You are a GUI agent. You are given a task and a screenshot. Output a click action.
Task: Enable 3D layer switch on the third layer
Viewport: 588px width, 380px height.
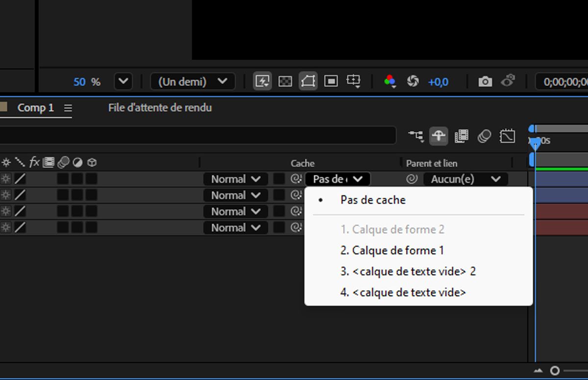click(x=92, y=211)
